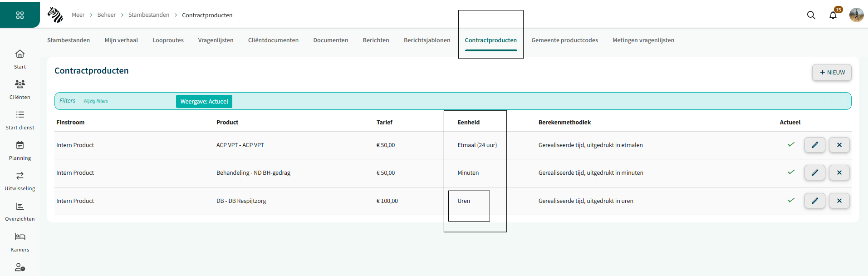Viewport: 868px width, 276px height.
Task: Open Cliënten in the sidebar
Action: click(20, 89)
